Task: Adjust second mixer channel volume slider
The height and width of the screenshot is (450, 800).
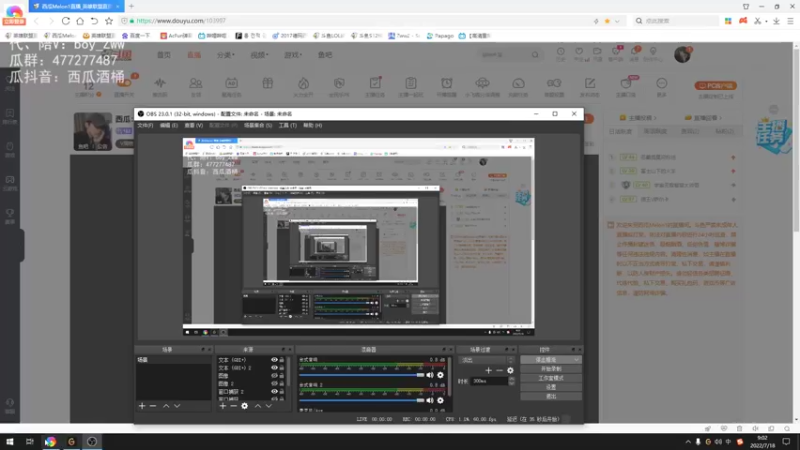Action: 361,401
